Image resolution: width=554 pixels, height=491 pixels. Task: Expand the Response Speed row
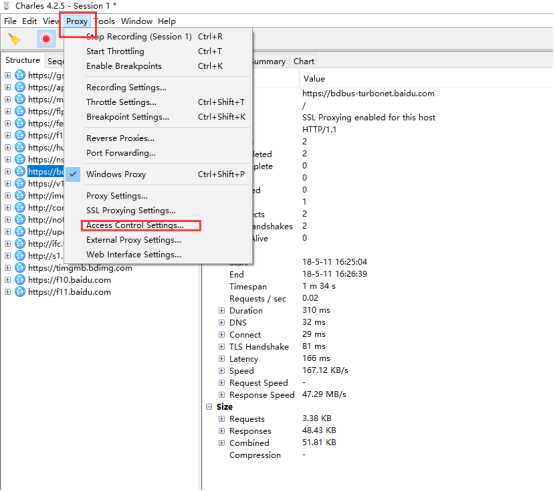tap(222, 395)
